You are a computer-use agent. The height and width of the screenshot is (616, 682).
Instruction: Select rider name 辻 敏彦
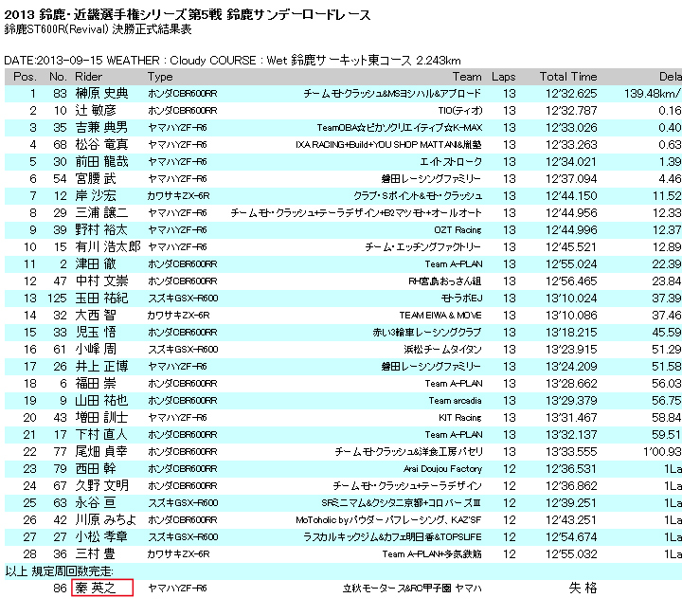[x=96, y=110]
